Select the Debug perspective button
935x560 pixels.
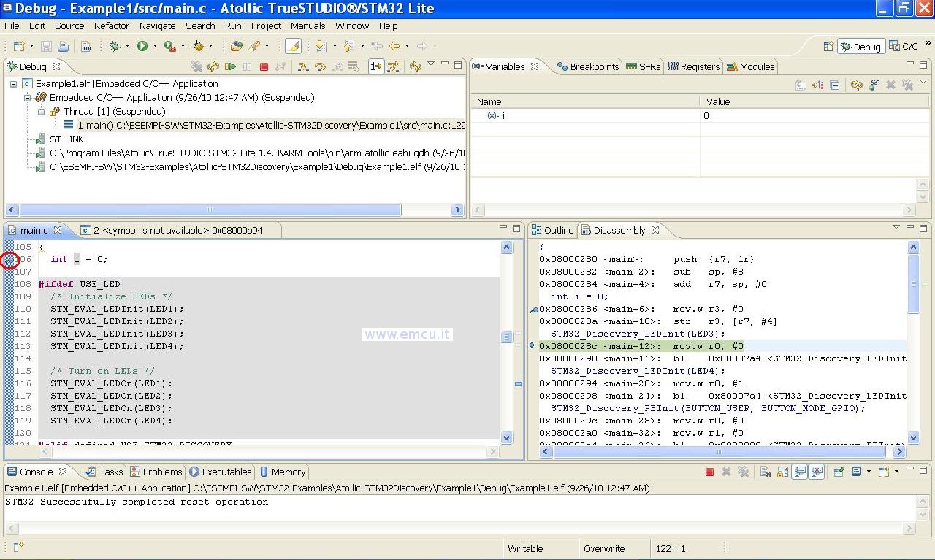tap(861, 46)
